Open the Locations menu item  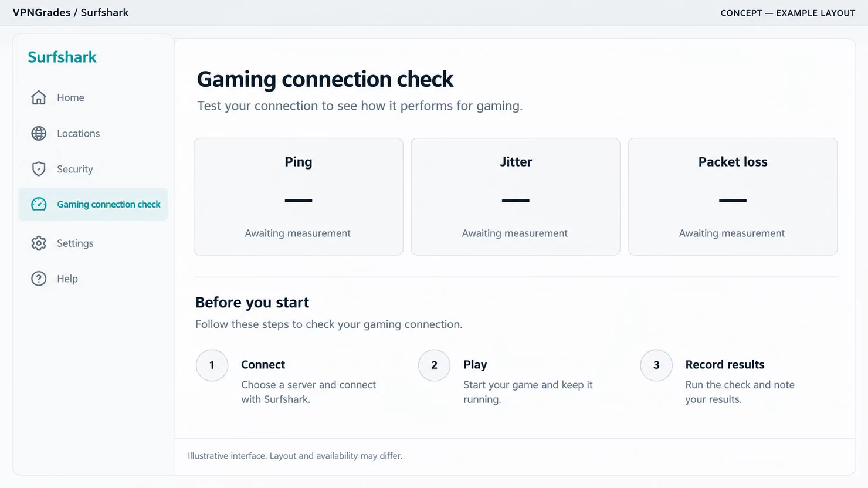pyautogui.click(x=93, y=133)
